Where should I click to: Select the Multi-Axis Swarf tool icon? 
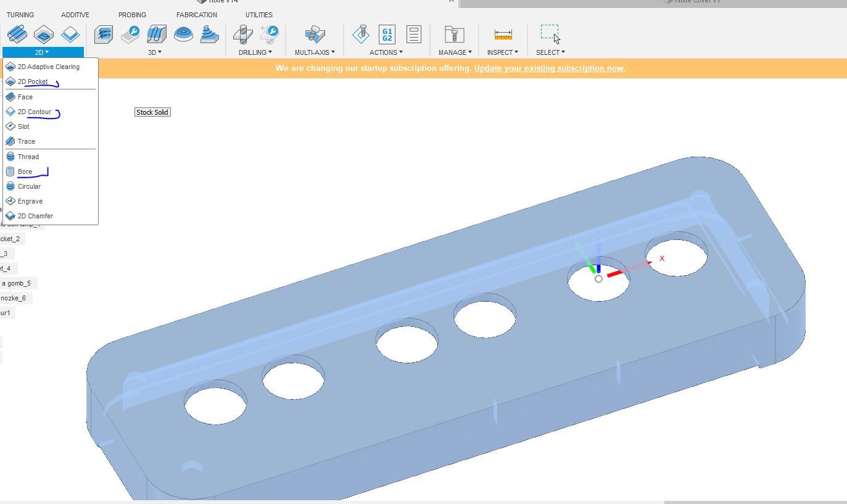tap(315, 34)
